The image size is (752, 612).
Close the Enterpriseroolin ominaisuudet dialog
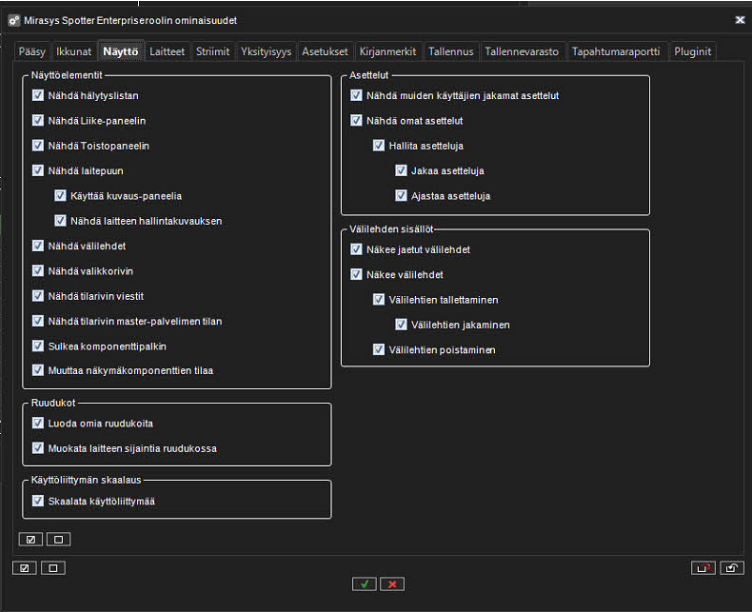click(x=740, y=19)
